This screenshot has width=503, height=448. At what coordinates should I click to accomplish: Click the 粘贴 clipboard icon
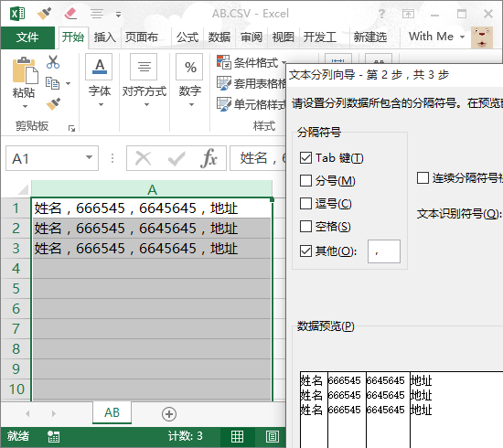25,70
